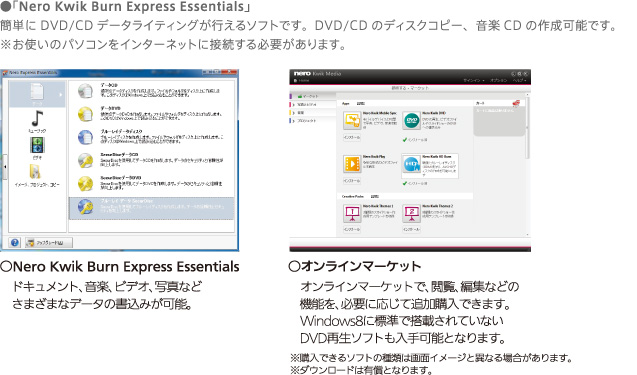This screenshot has width=637, height=375.
Task: Open the Sign-in dropdown in Kwik Media
Action: (474, 80)
